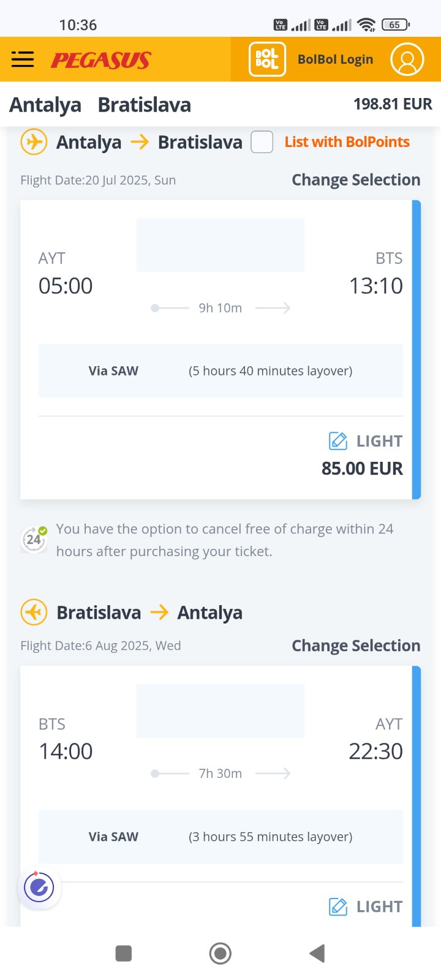Open the user profile icon
Viewport: 441px width, 980px height.
(x=407, y=59)
